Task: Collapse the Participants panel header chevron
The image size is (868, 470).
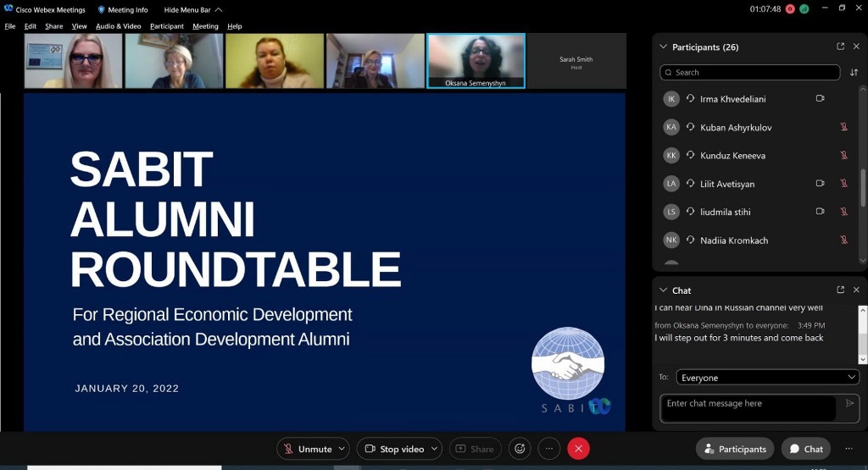Action: coord(663,47)
